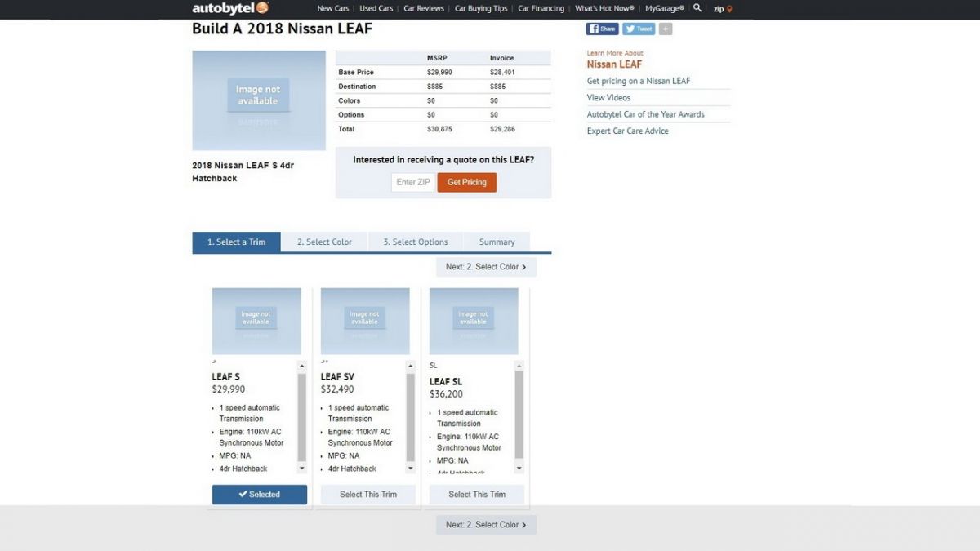Image resolution: width=980 pixels, height=551 pixels.
Task: Click the 2018 Nissan LEAF S 4dr Hatchback caption
Action: (x=243, y=171)
